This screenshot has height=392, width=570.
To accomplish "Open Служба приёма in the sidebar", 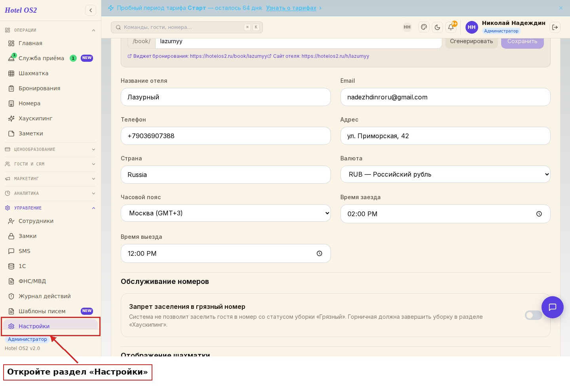I will [x=51, y=58].
